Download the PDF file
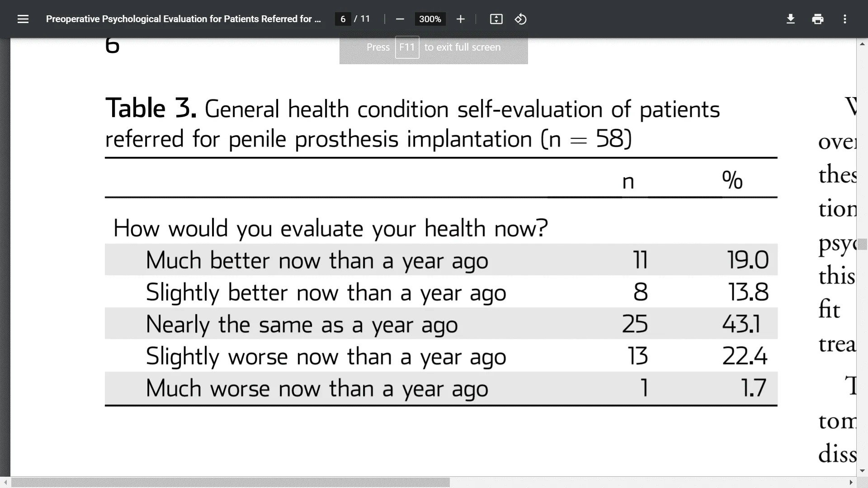Screen dimensions: 868x488 point(791,19)
